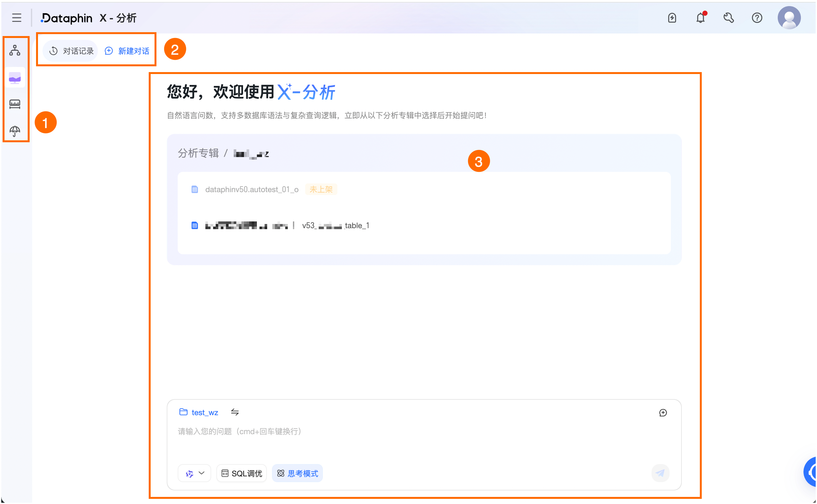Click the Dataphin logo

tap(66, 18)
